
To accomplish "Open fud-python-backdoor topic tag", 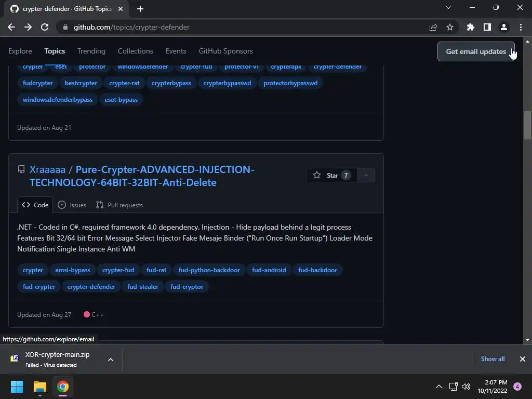I will pos(209,270).
